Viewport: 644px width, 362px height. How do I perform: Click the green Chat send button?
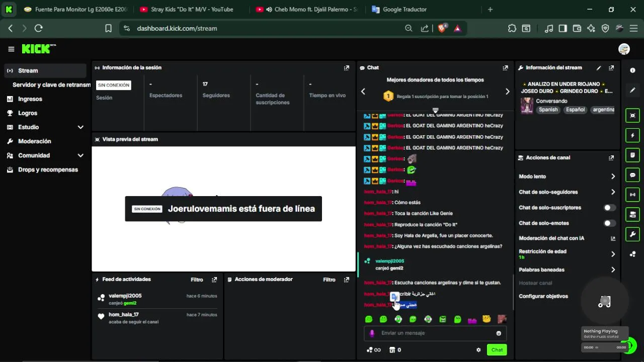point(497,350)
